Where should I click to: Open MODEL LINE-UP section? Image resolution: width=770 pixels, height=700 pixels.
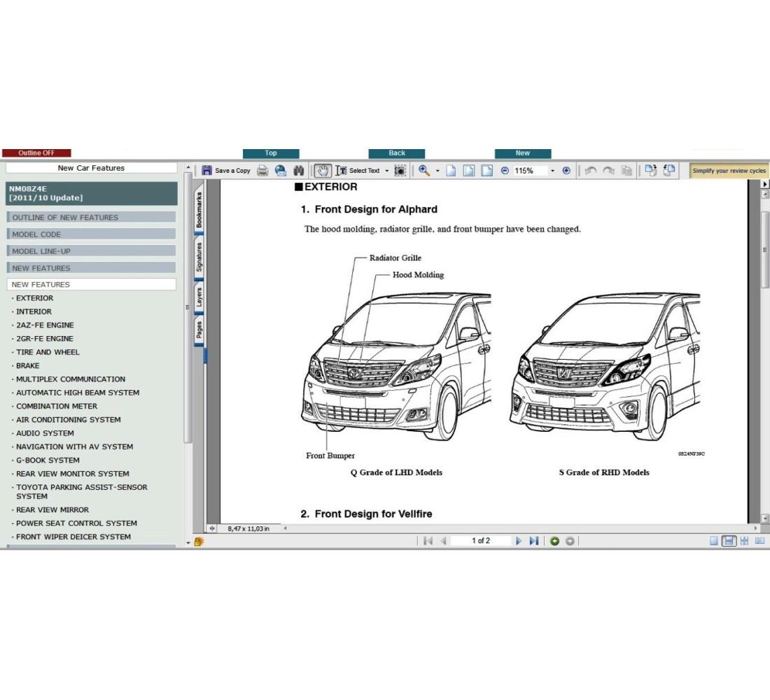point(91,251)
